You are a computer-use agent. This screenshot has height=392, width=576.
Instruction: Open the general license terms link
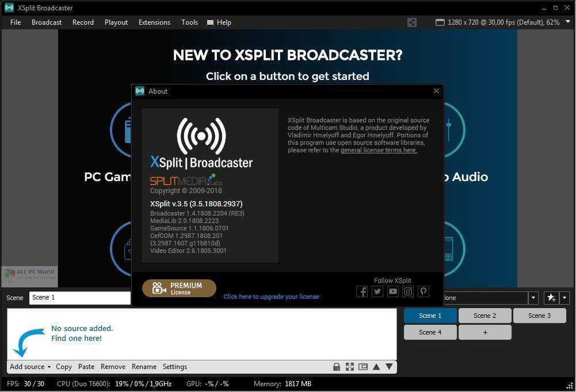pyautogui.click(x=379, y=150)
